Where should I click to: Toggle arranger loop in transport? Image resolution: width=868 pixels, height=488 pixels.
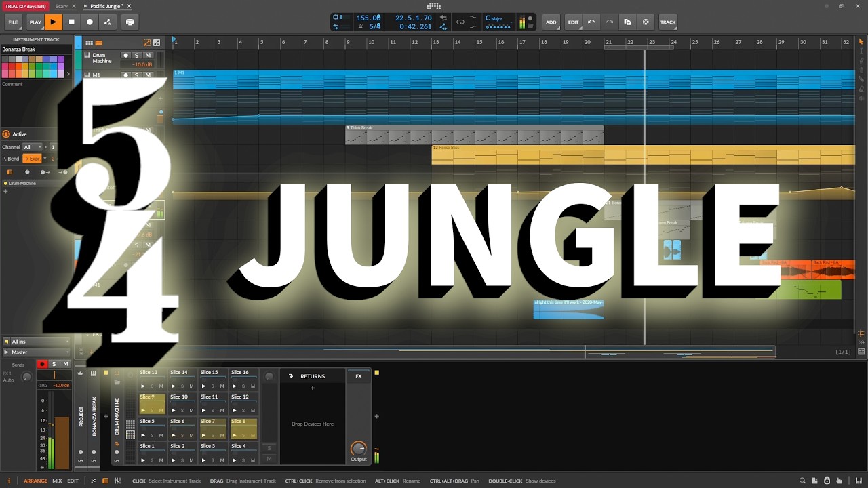[460, 22]
